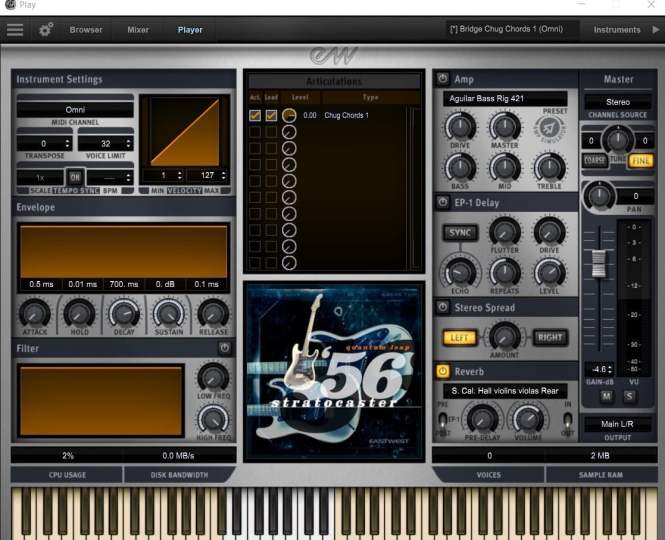This screenshot has width=665, height=540.
Task: Select the LEFT stereo spread button
Action: pyautogui.click(x=459, y=338)
